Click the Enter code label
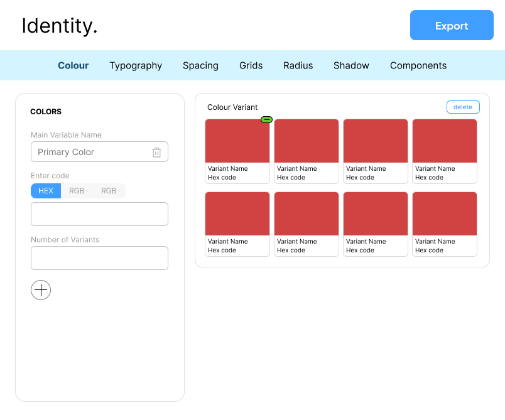This screenshot has height=420, width=505. [50, 176]
